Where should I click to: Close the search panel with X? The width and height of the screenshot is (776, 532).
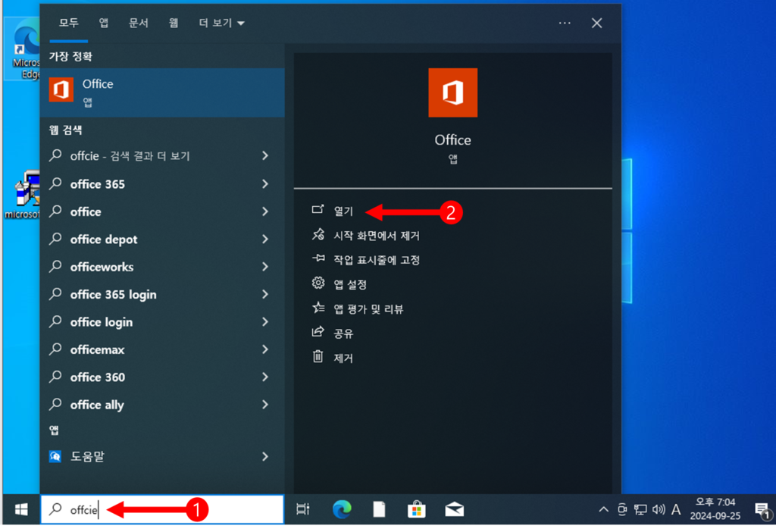[x=597, y=23]
